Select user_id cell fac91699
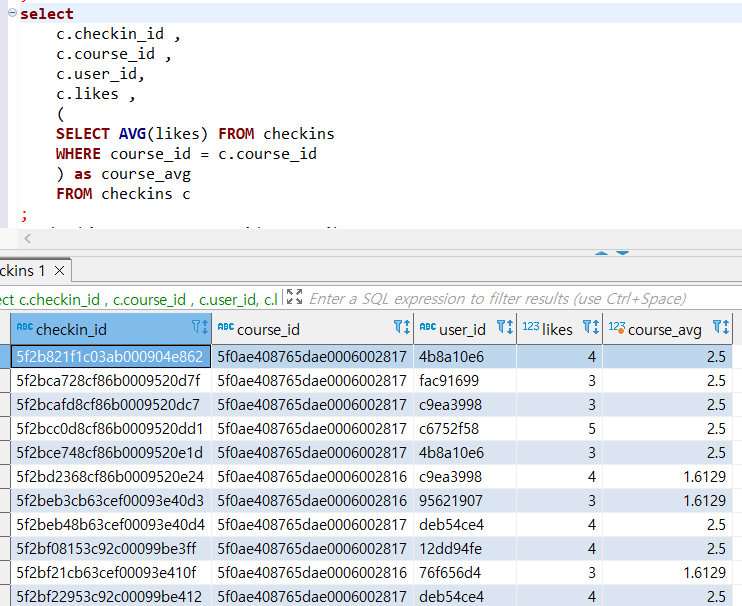742x606 pixels. tap(465, 381)
